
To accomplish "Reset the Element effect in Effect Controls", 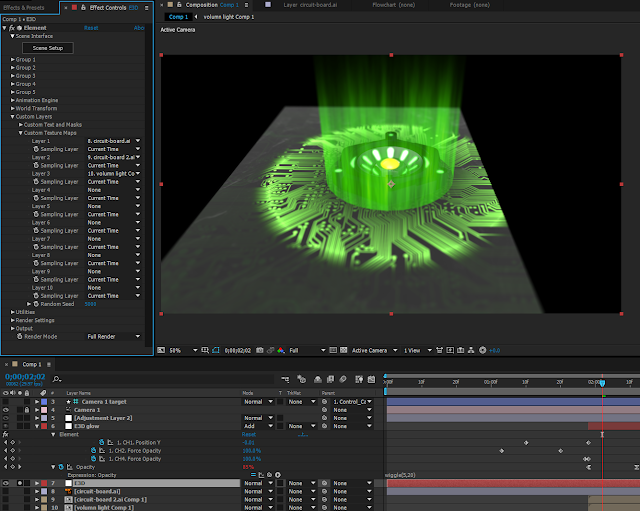I will coord(91,28).
